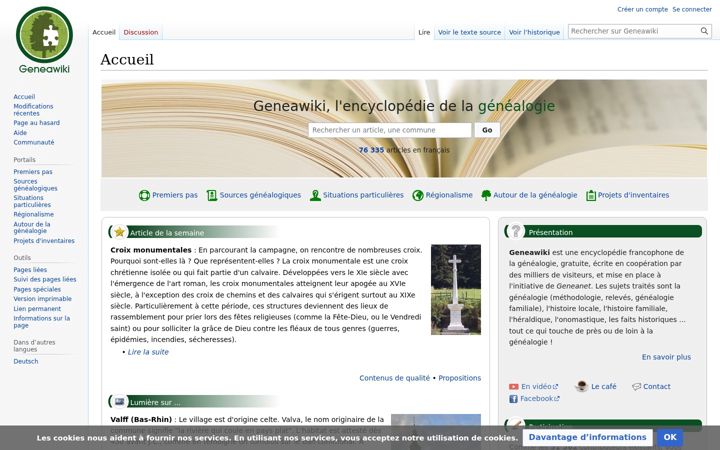Screen dimensions: 720x450
Task: Select the Lire tab
Action: point(424,32)
